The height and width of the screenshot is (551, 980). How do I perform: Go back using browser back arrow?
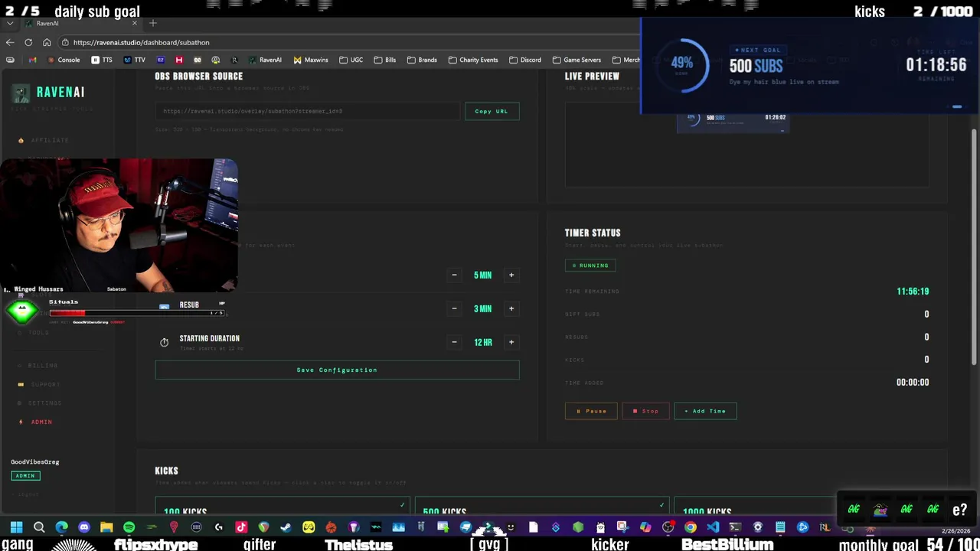pos(9,42)
